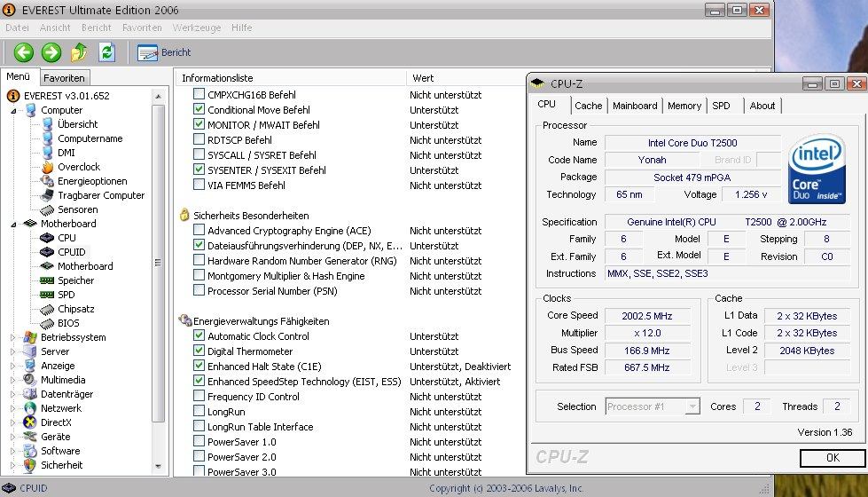The width and height of the screenshot is (868, 497).
Task: Open Sensoren in the tree
Action: click(77, 209)
